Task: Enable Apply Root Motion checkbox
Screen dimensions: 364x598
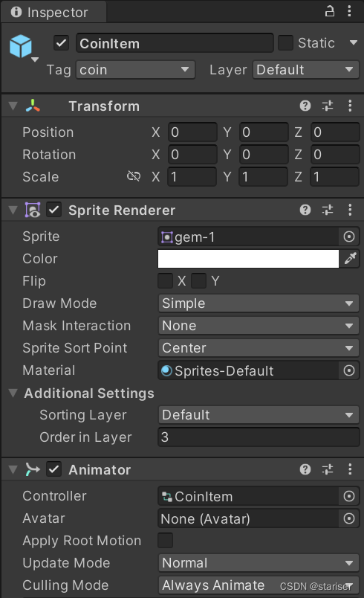Action: (x=165, y=541)
